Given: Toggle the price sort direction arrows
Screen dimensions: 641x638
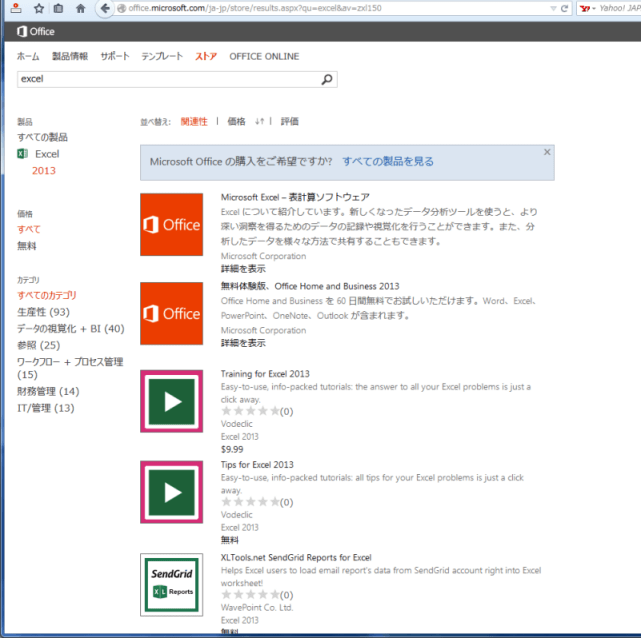Looking at the screenshot, I should pyautogui.click(x=260, y=121).
